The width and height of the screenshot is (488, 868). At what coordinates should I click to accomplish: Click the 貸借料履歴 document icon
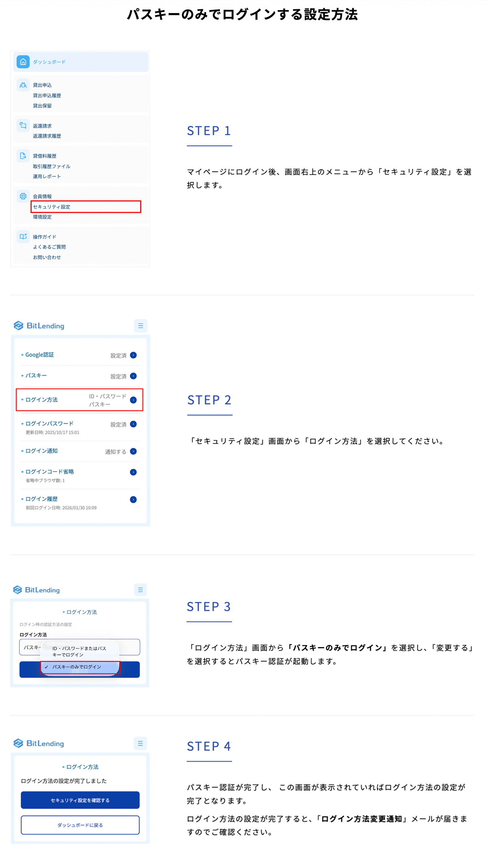pyautogui.click(x=23, y=155)
